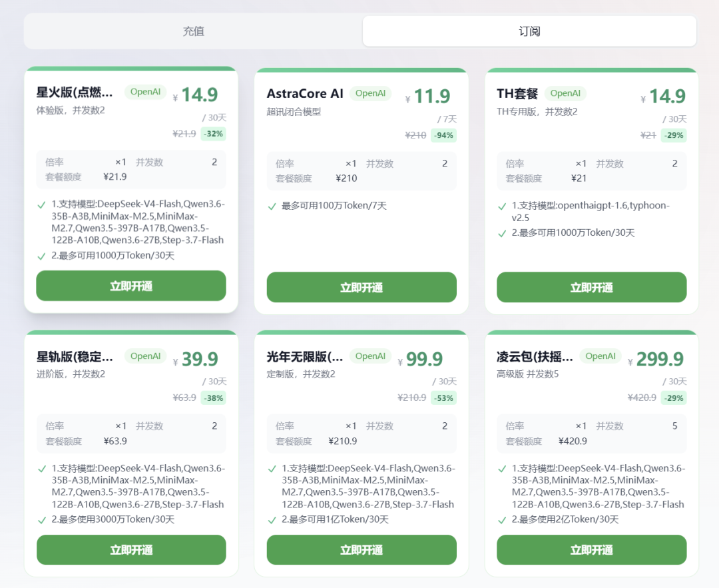
Task: Click the 星火版(点燃... plan title
Action: [75, 92]
